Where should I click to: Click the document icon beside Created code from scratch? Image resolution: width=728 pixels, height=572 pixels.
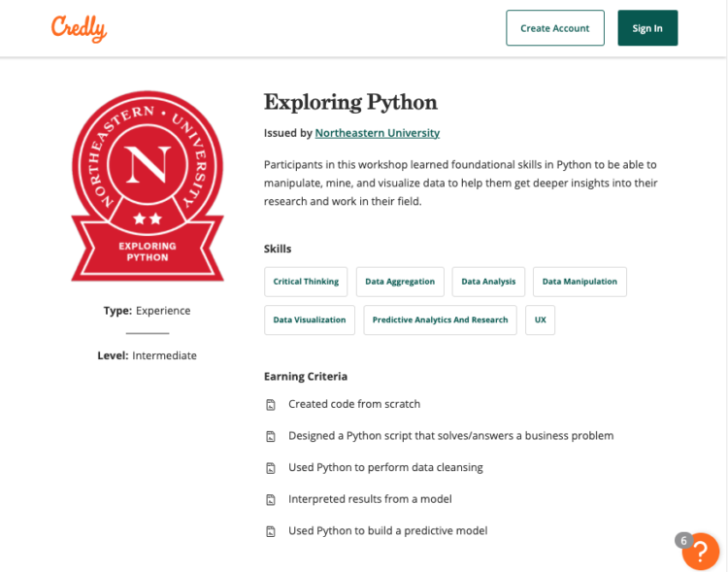[271, 405]
